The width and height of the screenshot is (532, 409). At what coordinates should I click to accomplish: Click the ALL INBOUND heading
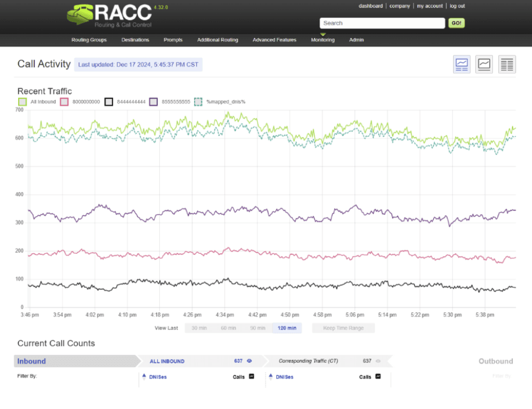[167, 361]
